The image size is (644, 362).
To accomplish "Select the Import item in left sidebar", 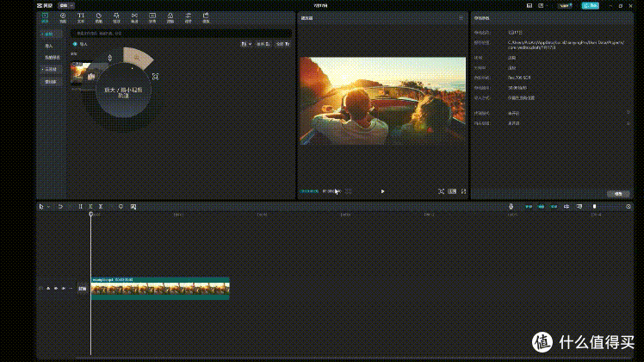I will [x=49, y=46].
